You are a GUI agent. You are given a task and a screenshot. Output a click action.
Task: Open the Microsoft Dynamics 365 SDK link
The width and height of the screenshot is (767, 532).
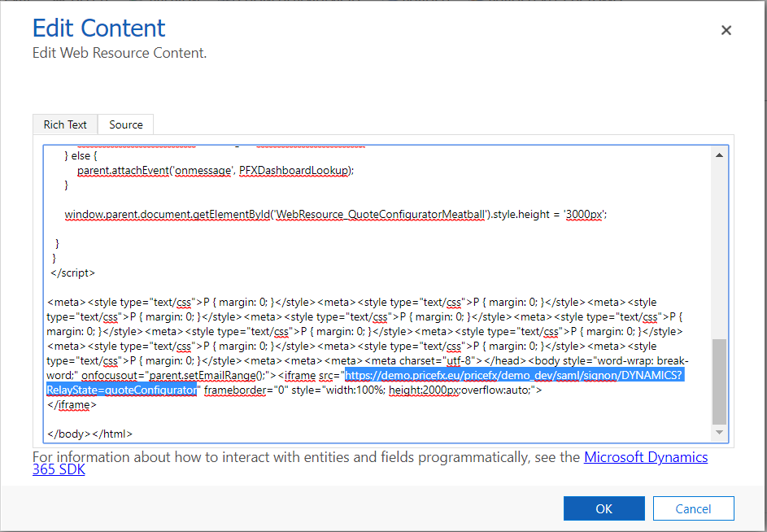646,457
